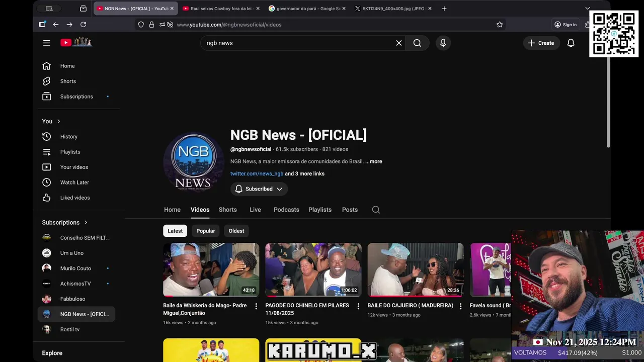Click the NGB News channel avatar
644x362 pixels.
tap(194, 161)
